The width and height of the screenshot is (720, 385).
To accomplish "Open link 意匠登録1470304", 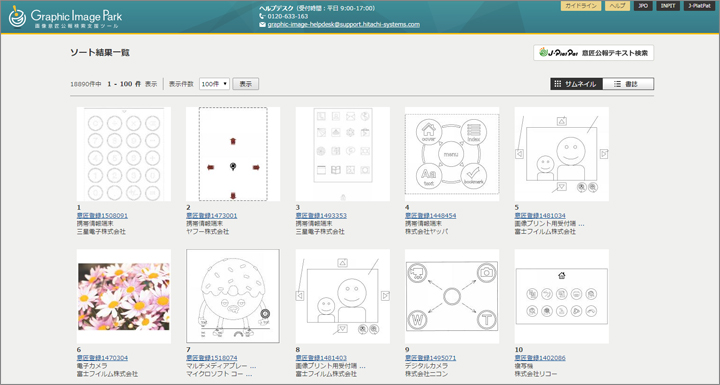I will pos(102,358).
